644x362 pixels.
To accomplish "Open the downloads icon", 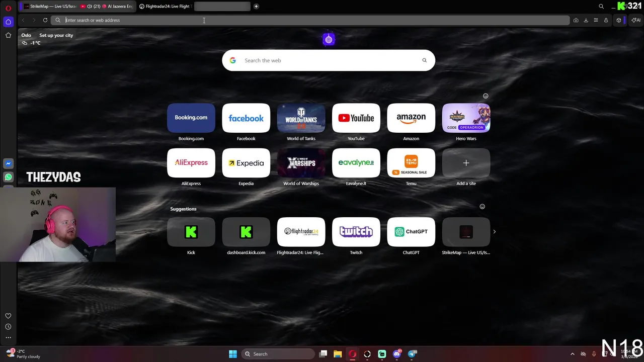I will tap(586, 20).
